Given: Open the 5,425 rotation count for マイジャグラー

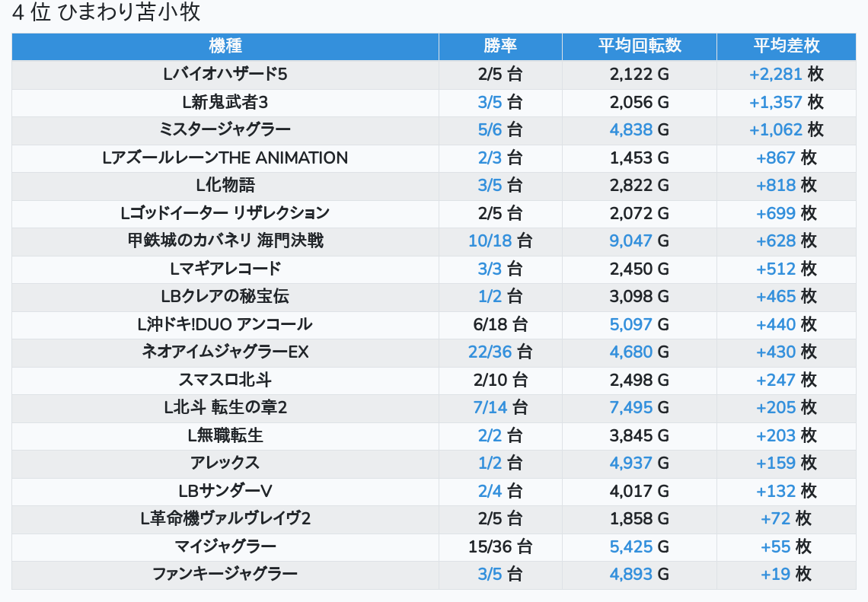Looking at the screenshot, I should tap(630, 546).
